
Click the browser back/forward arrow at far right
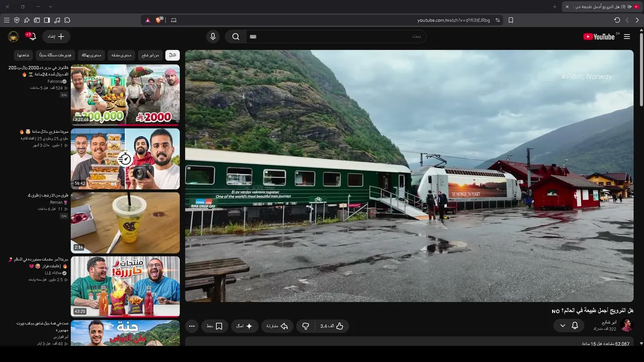pyautogui.click(x=637, y=20)
